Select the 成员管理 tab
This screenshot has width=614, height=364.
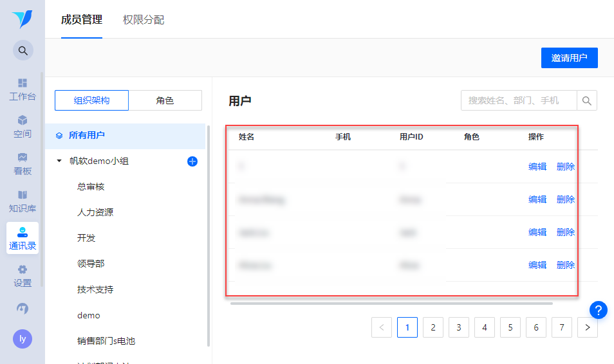point(82,20)
